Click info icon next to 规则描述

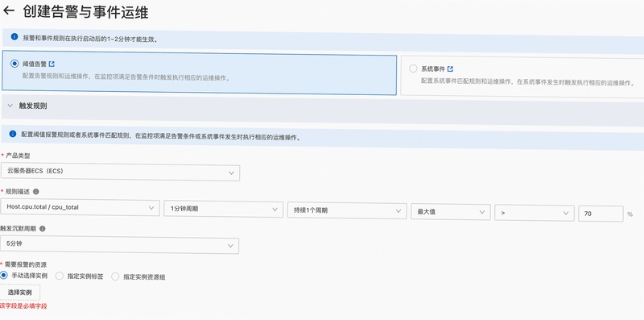pos(35,192)
